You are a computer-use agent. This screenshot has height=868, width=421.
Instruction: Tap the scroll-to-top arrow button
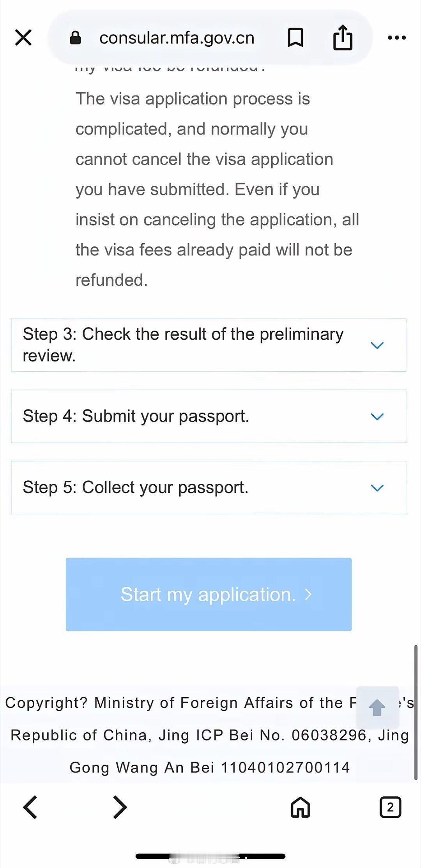pos(377,708)
